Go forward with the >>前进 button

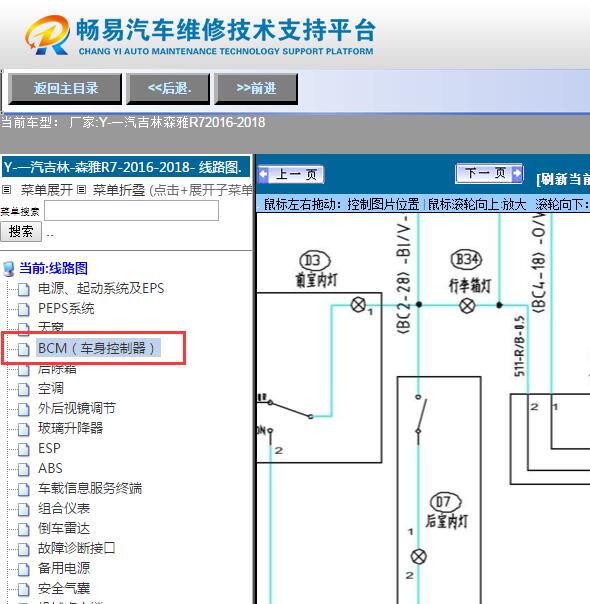[x=256, y=89]
